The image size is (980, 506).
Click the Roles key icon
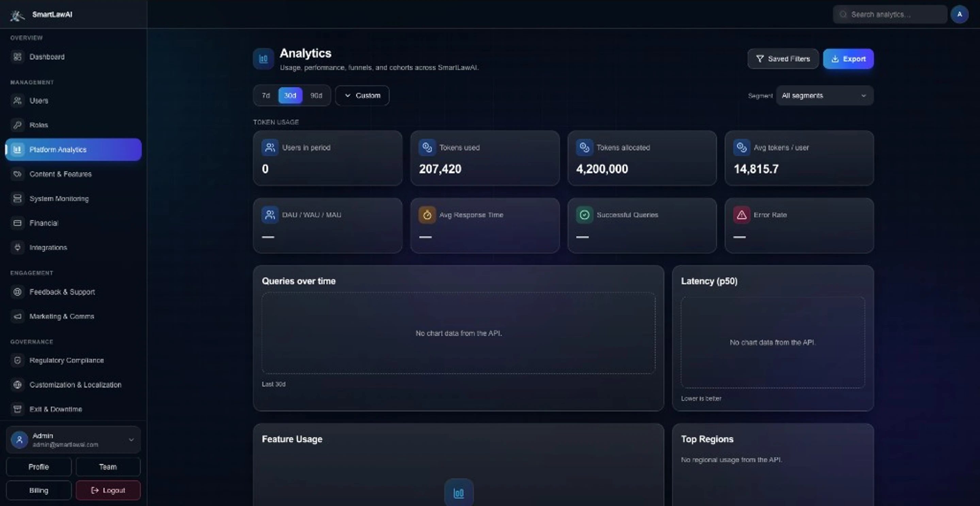pos(17,125)
